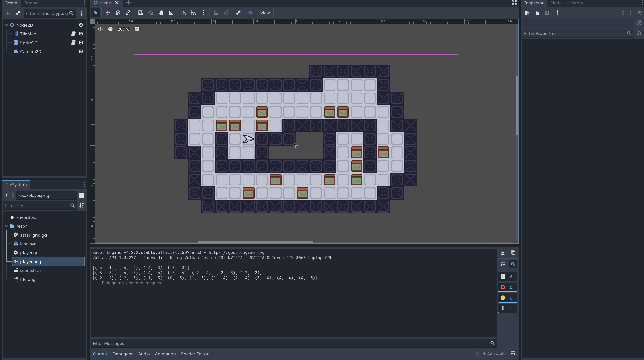Open the Node tab beside Inspector
The width and height of the screenshot is (644, 360).
coord(556,3)
